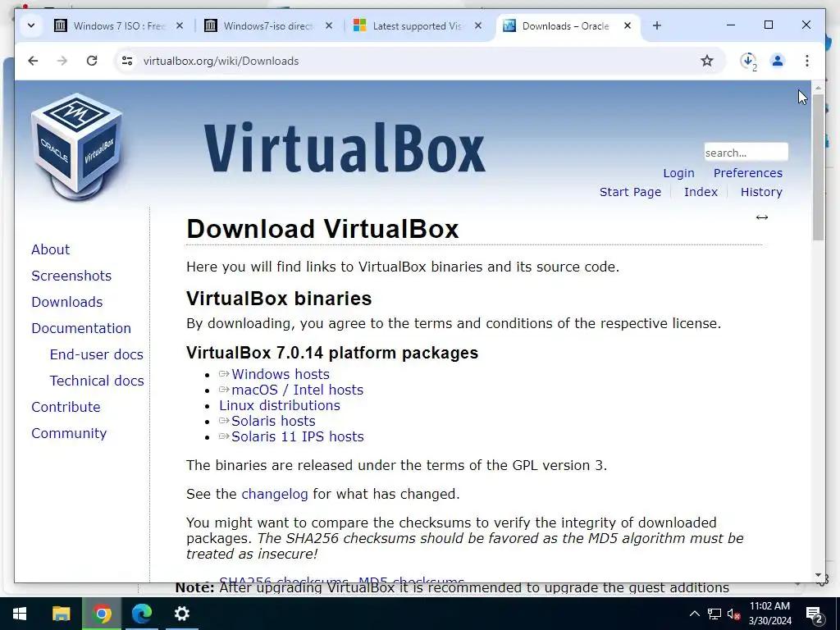Download Solaris 11 IPS hosts package
The image size is (840, 630).
[297, 436]
